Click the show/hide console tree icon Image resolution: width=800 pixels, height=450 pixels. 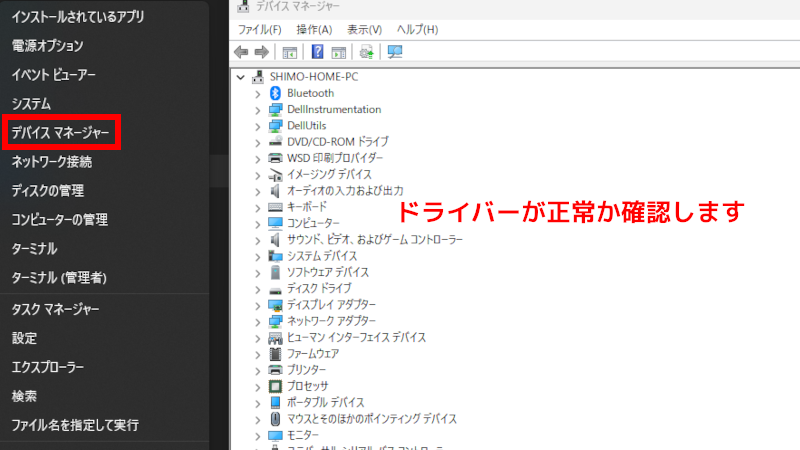pyautogui.click(x=290, y=52)
